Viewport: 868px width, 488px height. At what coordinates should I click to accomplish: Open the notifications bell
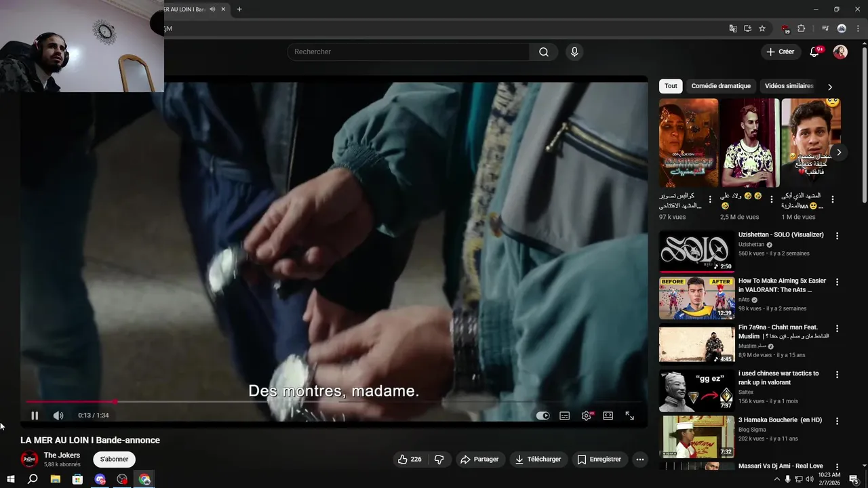tap(815, 52)
